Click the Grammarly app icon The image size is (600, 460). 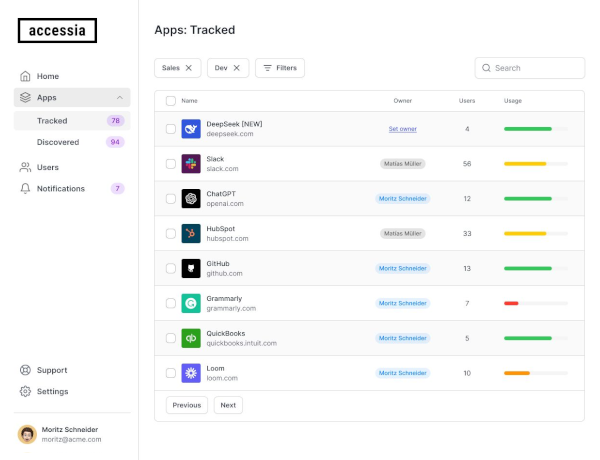pyautogui.click(x=191, y=304)
